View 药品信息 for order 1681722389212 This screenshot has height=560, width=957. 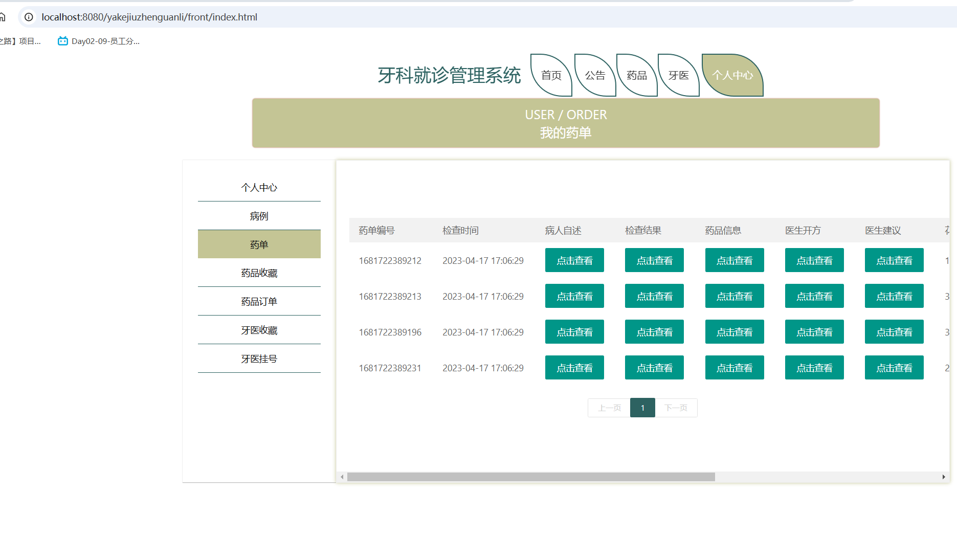[x=735, y=260]
